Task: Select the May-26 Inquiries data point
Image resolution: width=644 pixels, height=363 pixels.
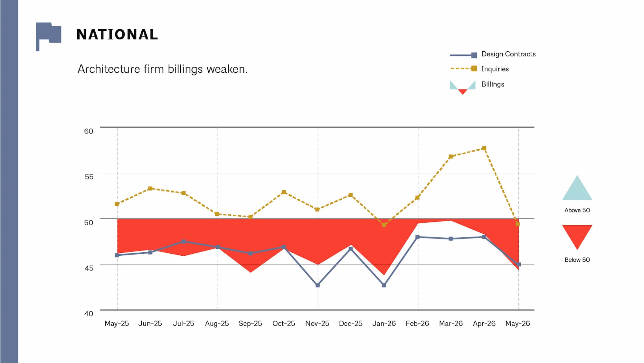Action: click(x=518, y=224)
